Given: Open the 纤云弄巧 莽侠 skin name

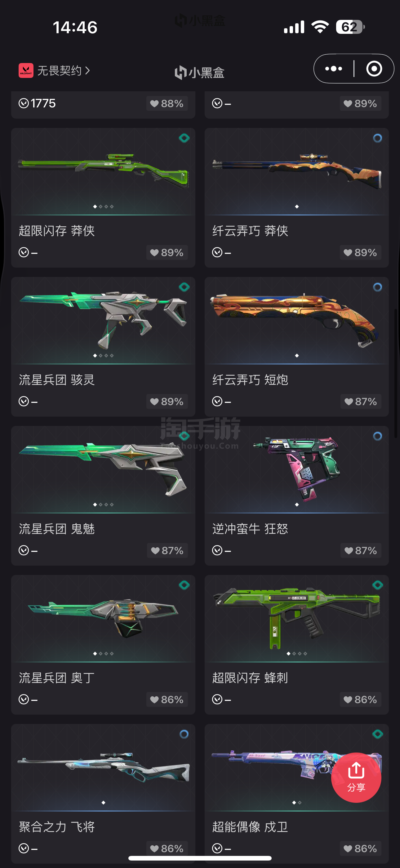Looking at the screenshot, I should click(250, 231).
